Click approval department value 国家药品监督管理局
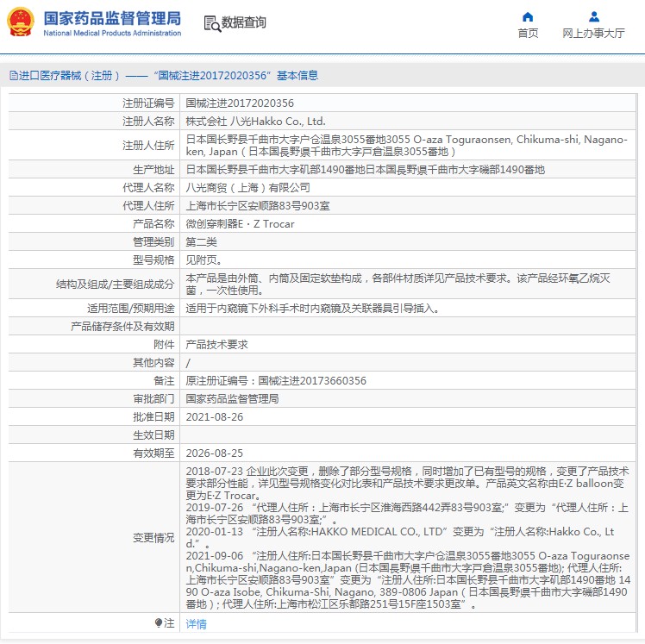Screen dimensions: 645x644 pos(232,399)
